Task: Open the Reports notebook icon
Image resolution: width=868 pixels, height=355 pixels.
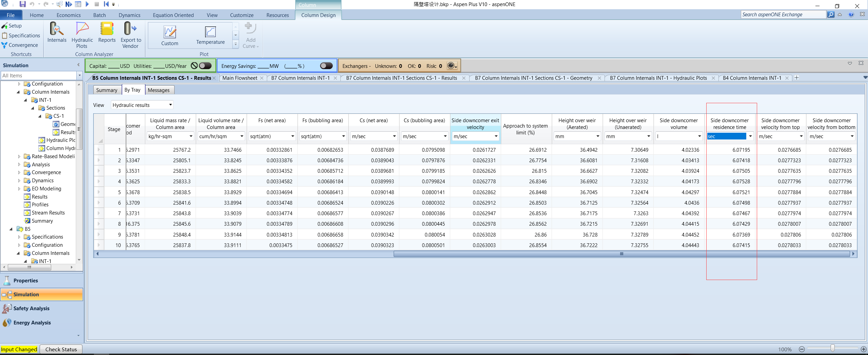Action: 107,33
